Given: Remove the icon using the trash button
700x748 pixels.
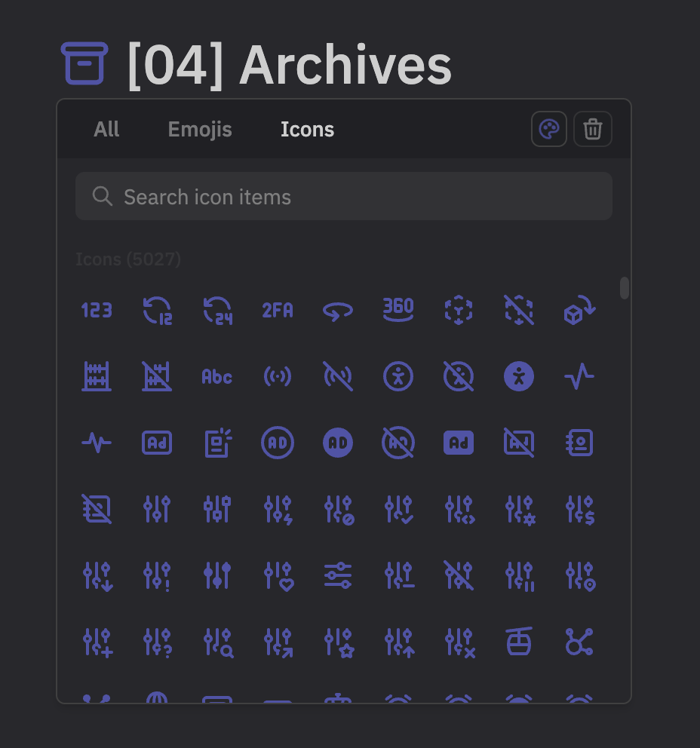Looking at the screenshot, I should pyautogui.click(x=592, y=128).
